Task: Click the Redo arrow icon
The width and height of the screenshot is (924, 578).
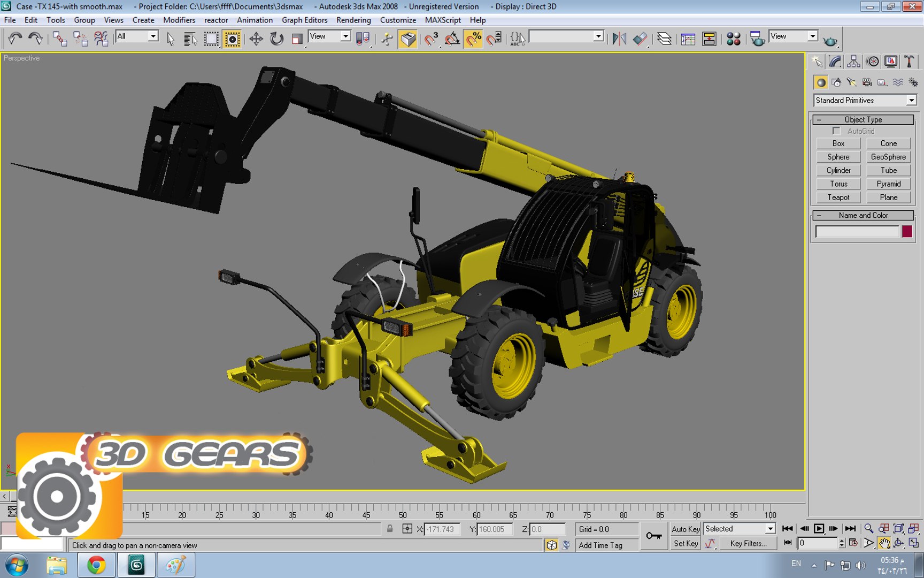Action: pyautogui.click(x=35, y=39)
